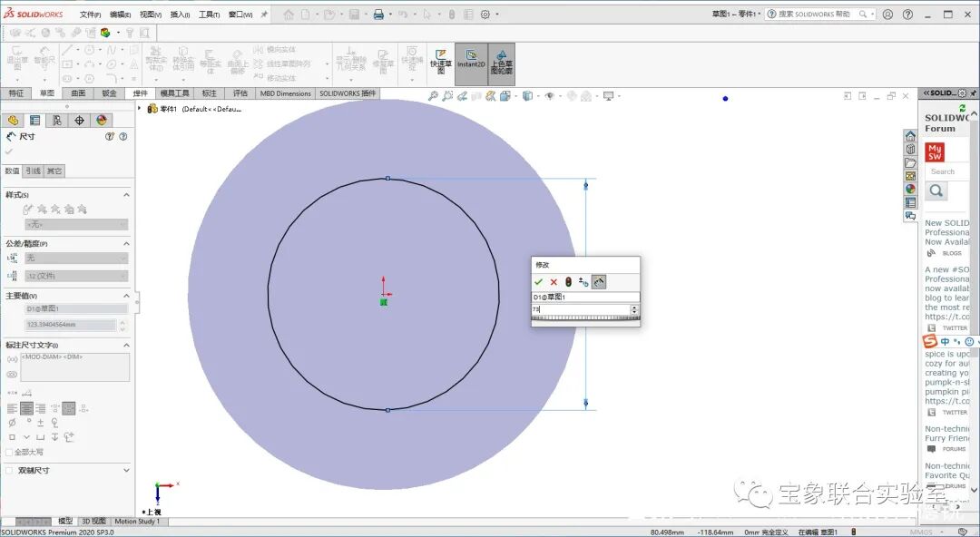Click the 快速草图 (Rapid Sketch) tool
Viewport: 980px width, 537px height.
pos(441,63)
